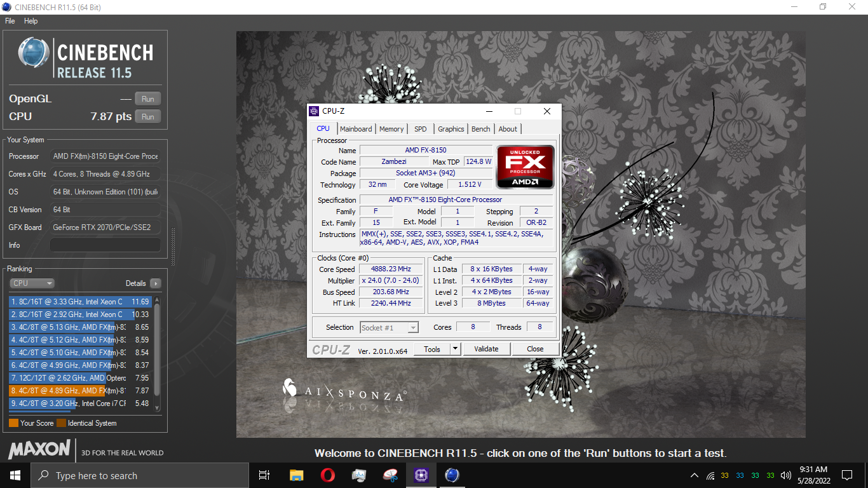The height and width of the screenshot is (488, 868).
Task: Switch to Graphics tab in CPU-Z
Action: pos(451,129)
